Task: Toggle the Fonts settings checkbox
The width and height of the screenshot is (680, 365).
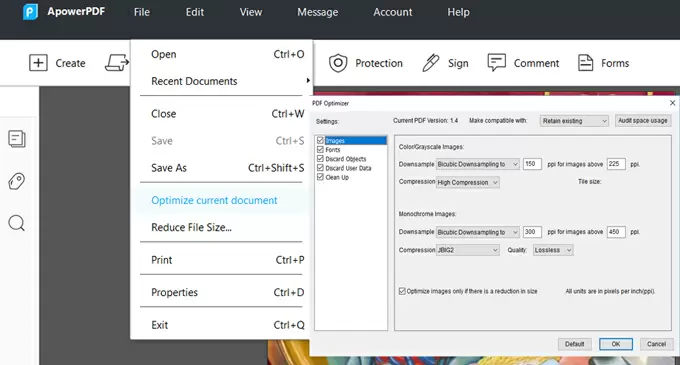Action: click(320, 150)
